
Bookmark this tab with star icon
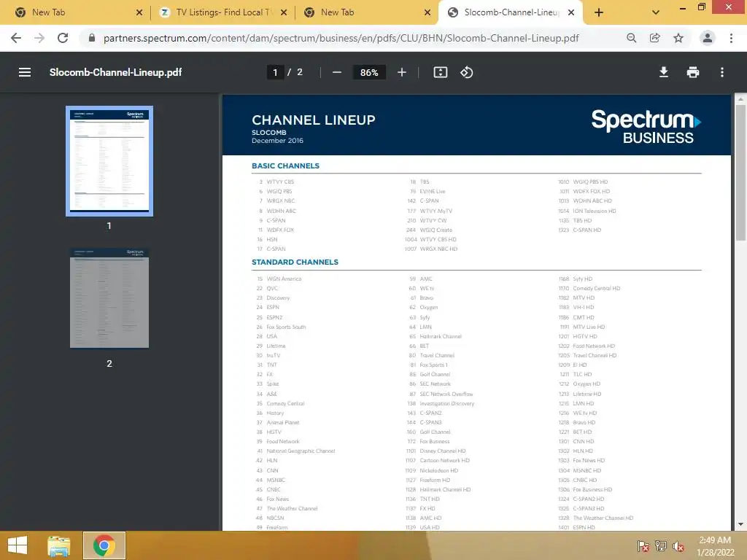point(678,38)
